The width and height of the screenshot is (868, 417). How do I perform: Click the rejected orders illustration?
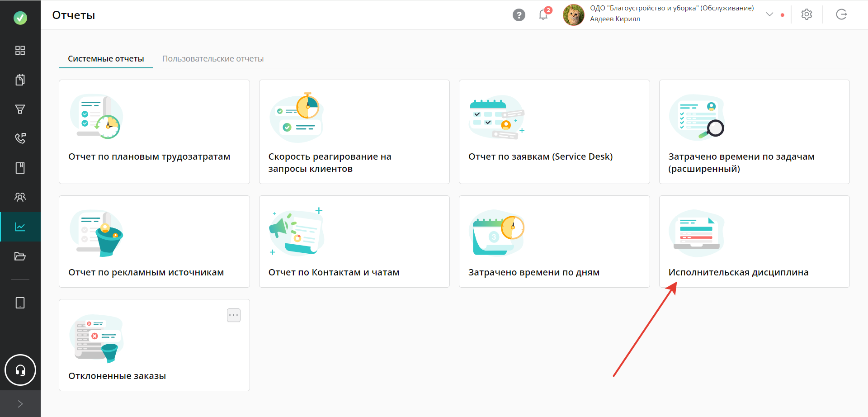tap(96, 338)
